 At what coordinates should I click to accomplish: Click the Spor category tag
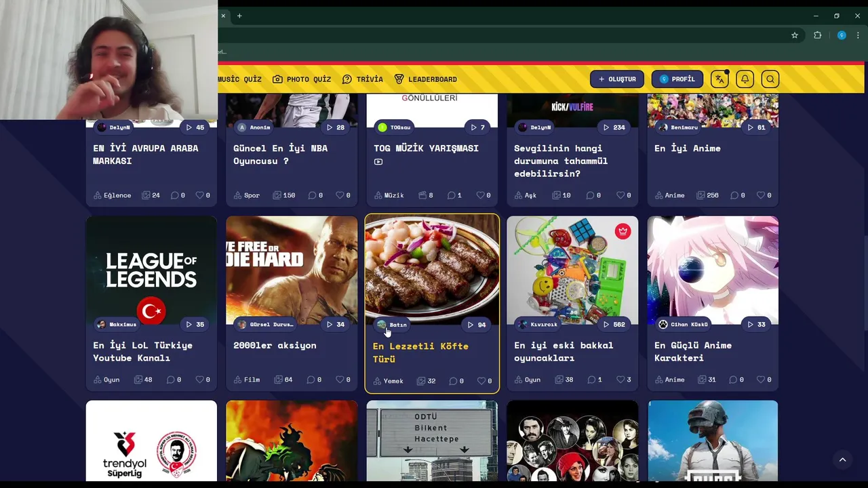pos(247,195)
